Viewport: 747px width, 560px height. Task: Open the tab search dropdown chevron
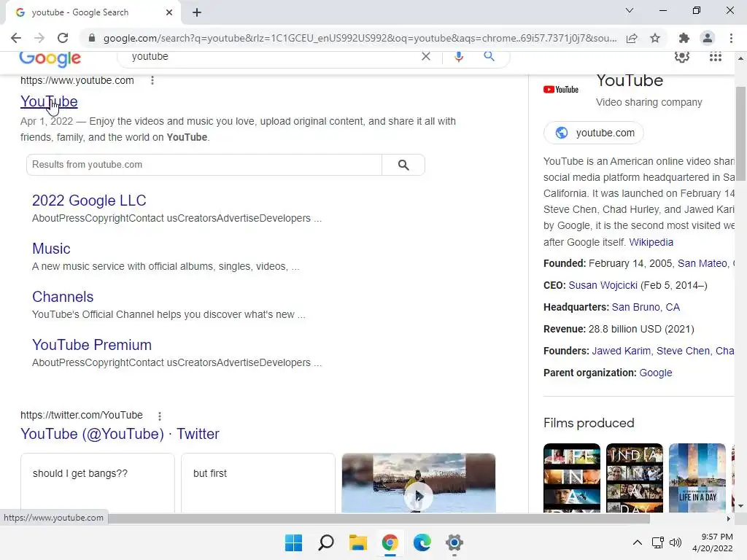630,10
